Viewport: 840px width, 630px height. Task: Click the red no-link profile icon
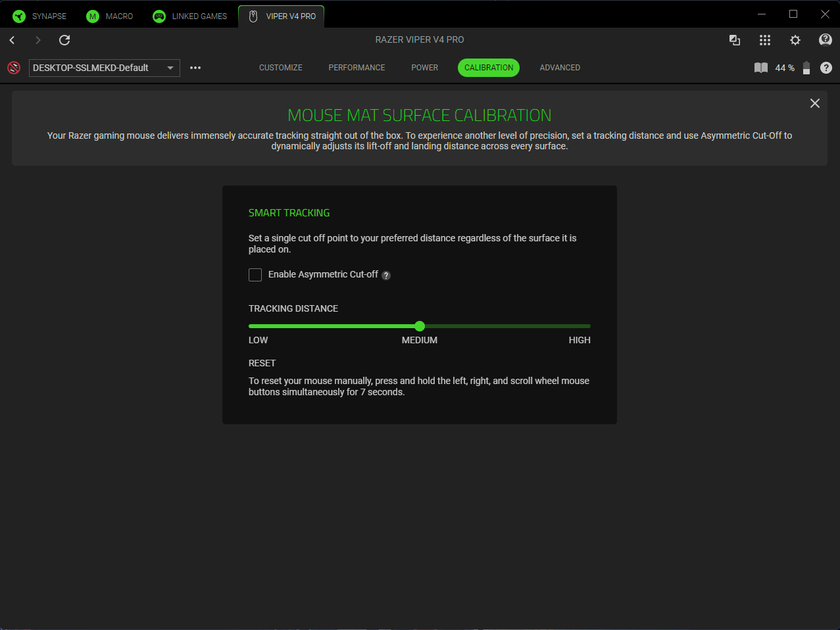pos(14,68)
